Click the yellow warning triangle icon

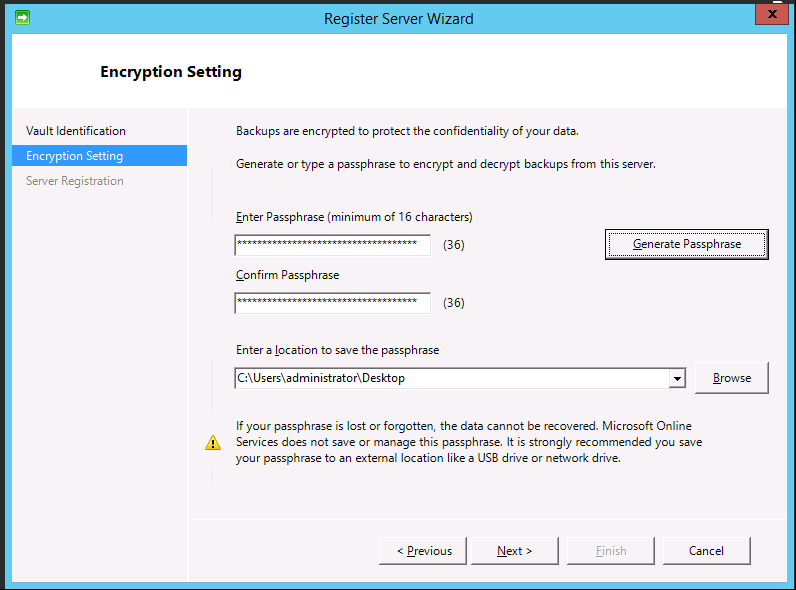(x=213, y=442)
